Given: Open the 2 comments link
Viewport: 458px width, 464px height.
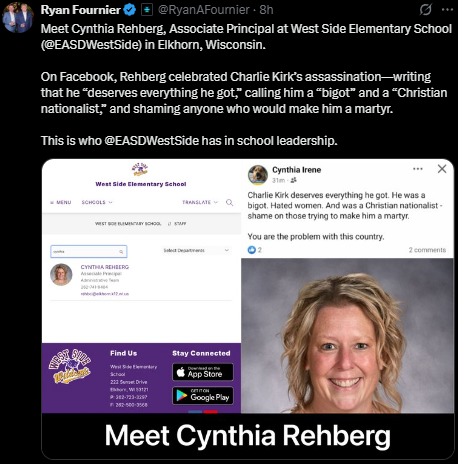Looking at the screenshot, I should [x=427, y=250].
